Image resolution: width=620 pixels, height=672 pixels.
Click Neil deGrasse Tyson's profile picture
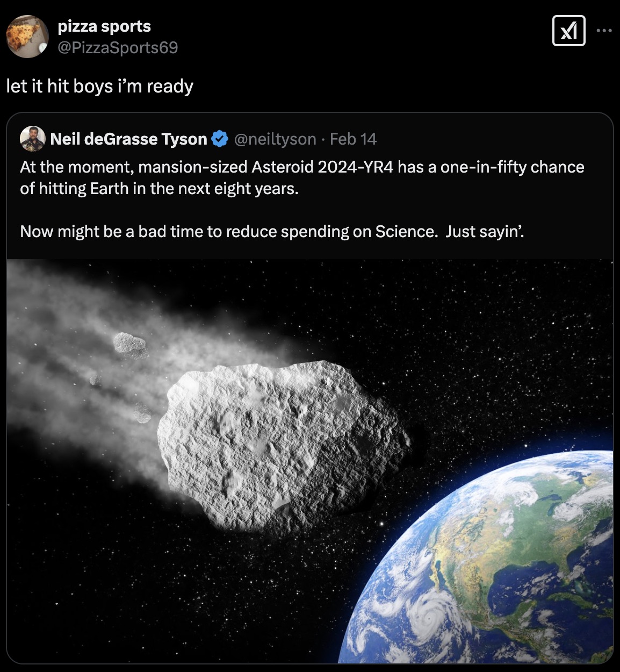32,139
